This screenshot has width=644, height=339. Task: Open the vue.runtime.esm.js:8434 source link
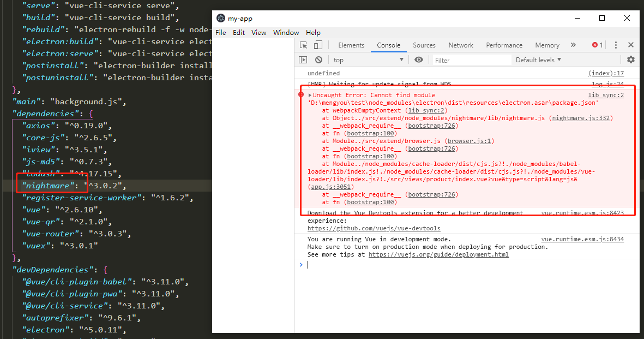[582, 239]
